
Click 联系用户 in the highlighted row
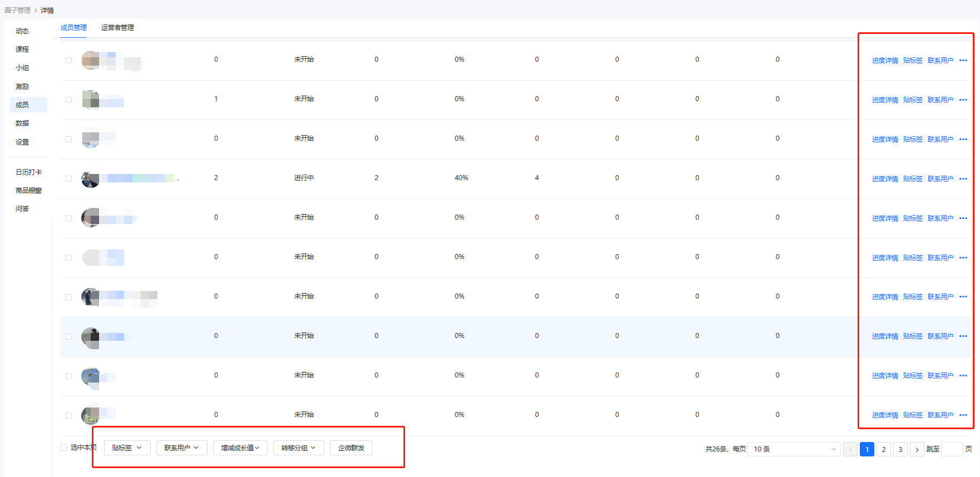(940, 336)
